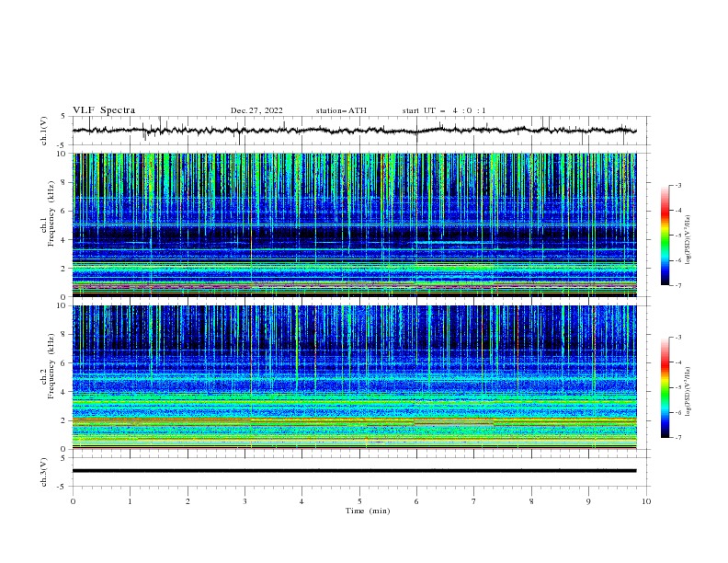Click the '8' kHz tick of ch.1 spectrogram
This screenshot has width=728, height=563.
coord(64,182)
